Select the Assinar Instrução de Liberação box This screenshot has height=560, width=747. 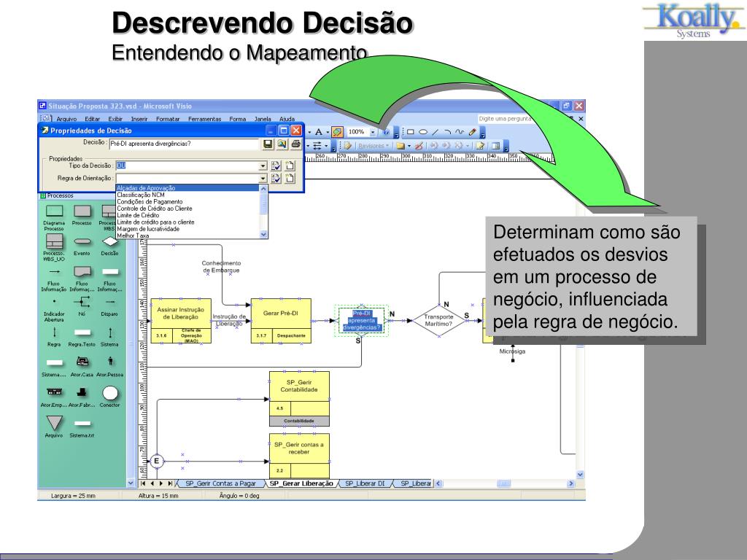coord(181,321)
